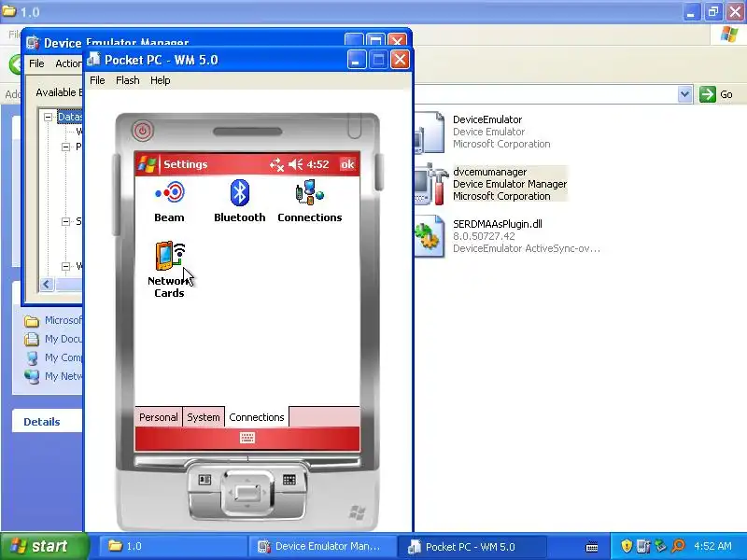Open File menu in Device Emulator Manager

click(36, 63)
